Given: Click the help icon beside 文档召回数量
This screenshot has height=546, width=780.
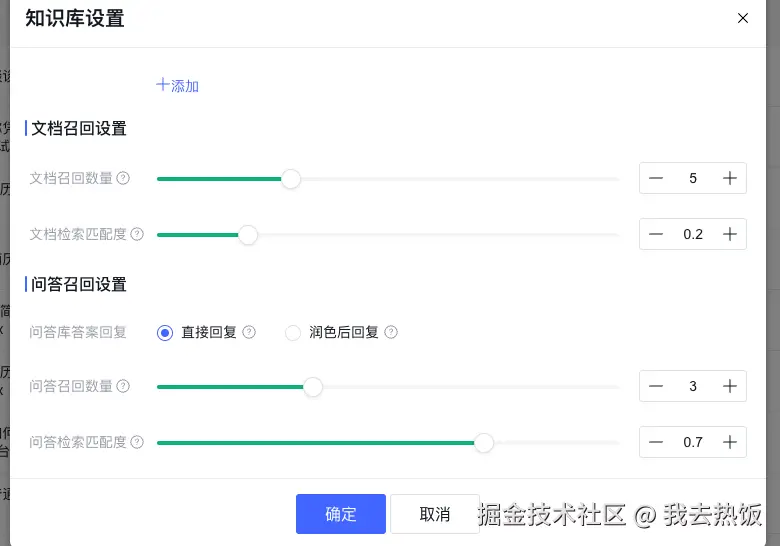Looking at the screenshot, I should pyautogui.click(x=123, y=178).
